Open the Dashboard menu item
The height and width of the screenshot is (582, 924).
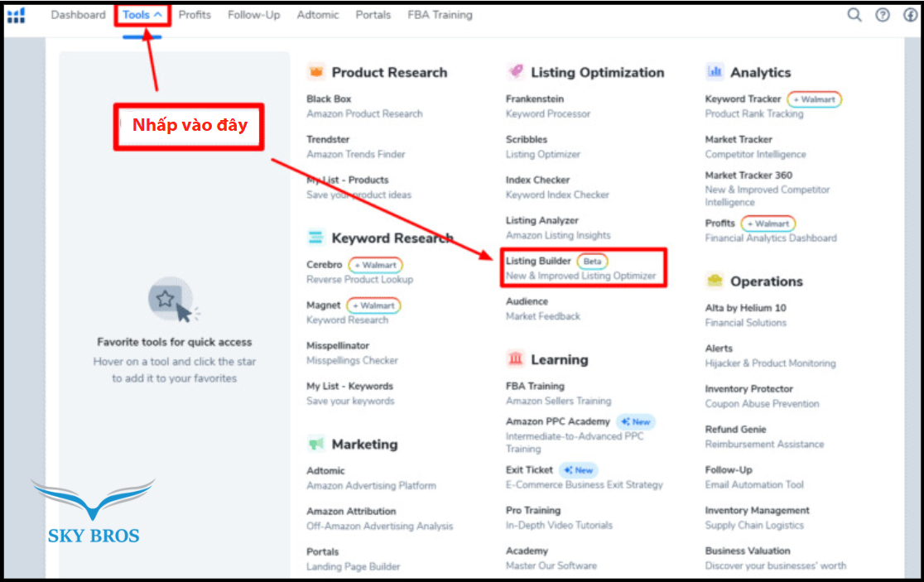pyautogui.click(x=78, y=15)
